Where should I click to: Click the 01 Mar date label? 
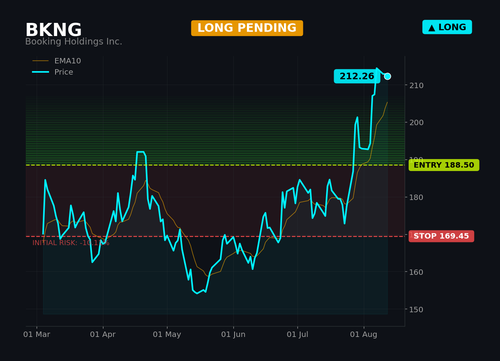tap(37, 334)
